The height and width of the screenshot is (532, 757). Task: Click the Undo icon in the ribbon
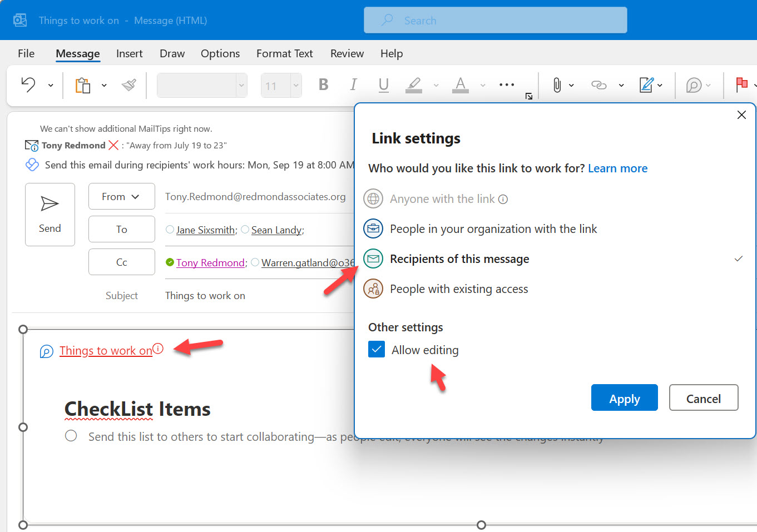(28, 85)
